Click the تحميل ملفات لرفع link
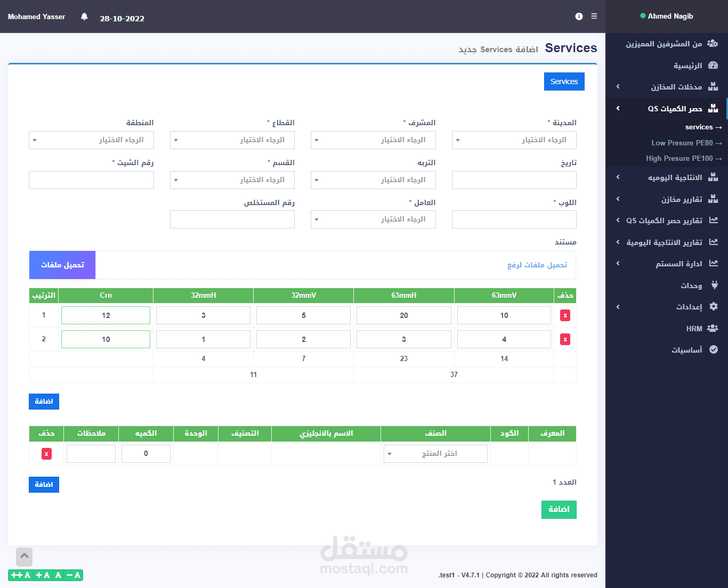728x588 pixels. pyautogui.click(x=537, y=265)
